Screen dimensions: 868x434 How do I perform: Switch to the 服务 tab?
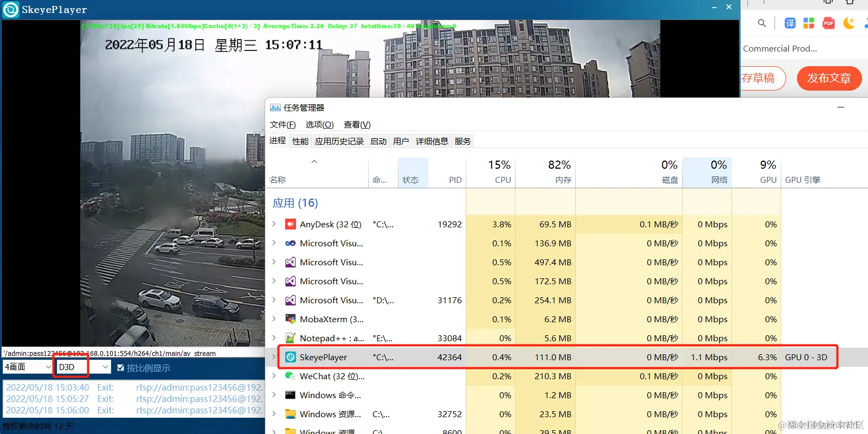pos(463,142)
